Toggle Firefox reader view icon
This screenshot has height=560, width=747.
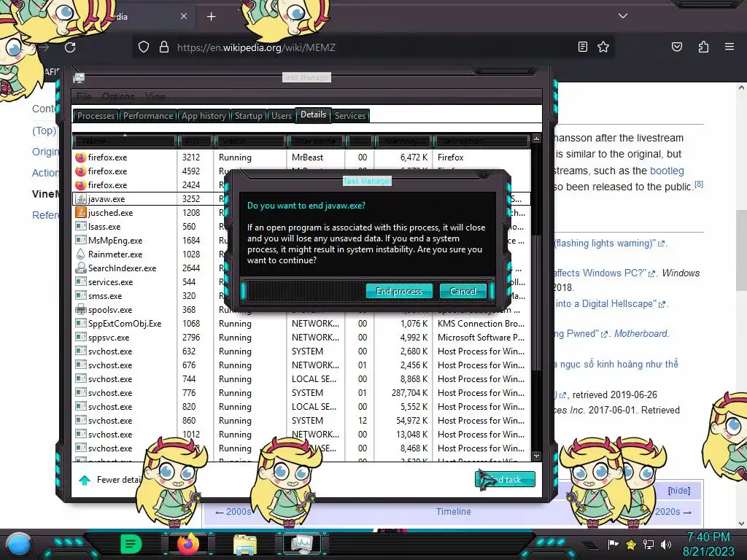582,47
